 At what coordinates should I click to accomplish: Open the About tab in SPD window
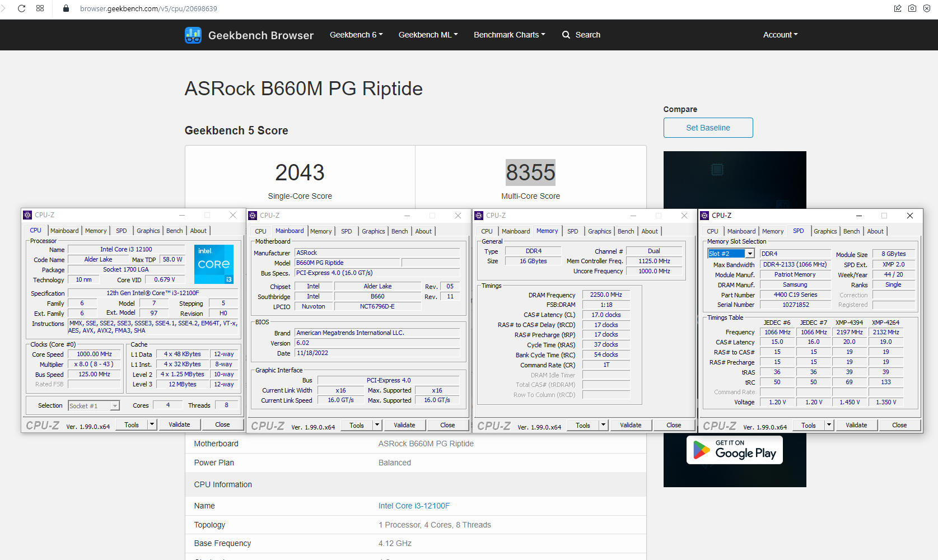point(875,231)
